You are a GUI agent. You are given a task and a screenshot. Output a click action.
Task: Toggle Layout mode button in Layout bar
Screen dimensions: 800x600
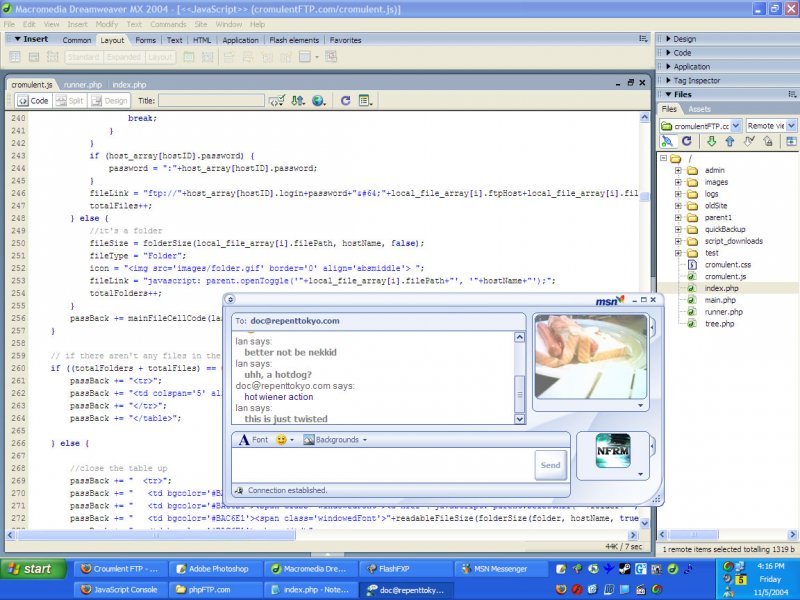[160, 57]
